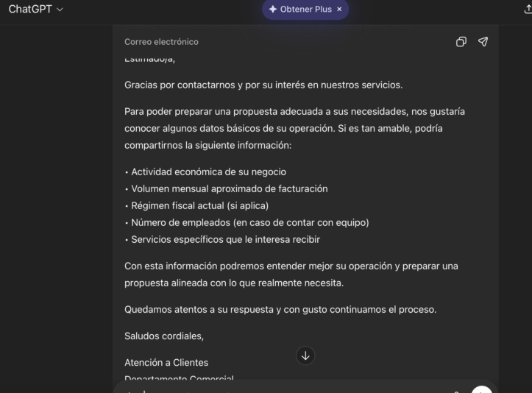Click the paper plane send icon
Viewport: 532px width, 393px height.
(483, 42)
